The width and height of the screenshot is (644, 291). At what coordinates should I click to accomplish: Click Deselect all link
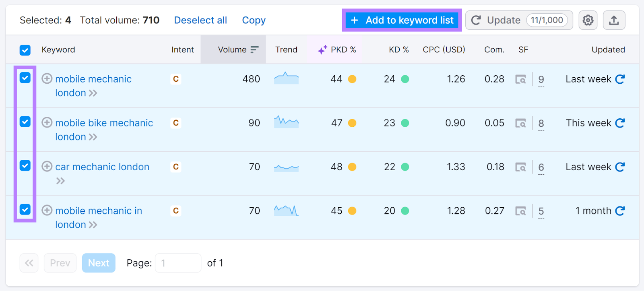point(200,20)
